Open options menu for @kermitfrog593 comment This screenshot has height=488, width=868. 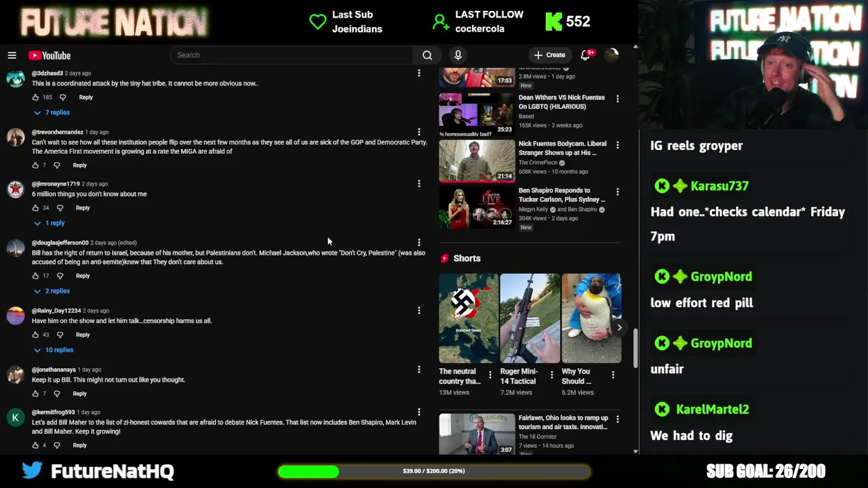pyautogui.click(x=419, y=412)
